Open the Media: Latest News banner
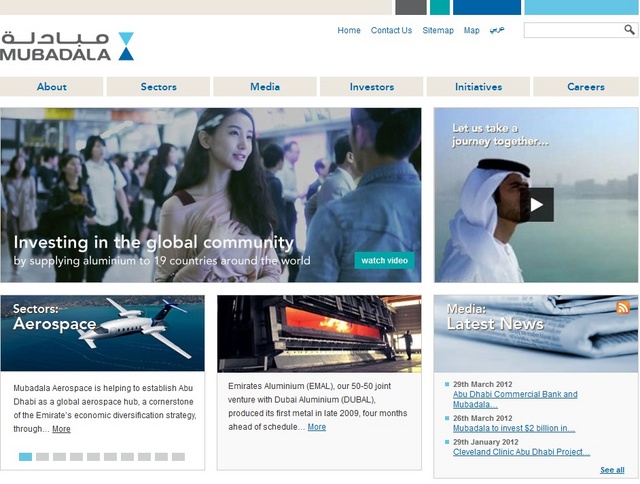The height and width of the screenshot is (484, 640). (x=536, y=333)
